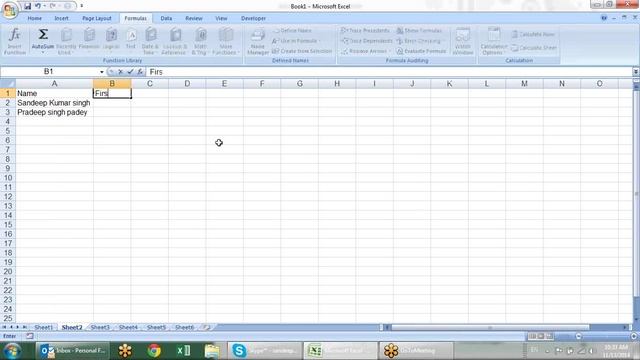Switch to the Home ribbon tab
The image size is (640, 360).
(35, 18)
